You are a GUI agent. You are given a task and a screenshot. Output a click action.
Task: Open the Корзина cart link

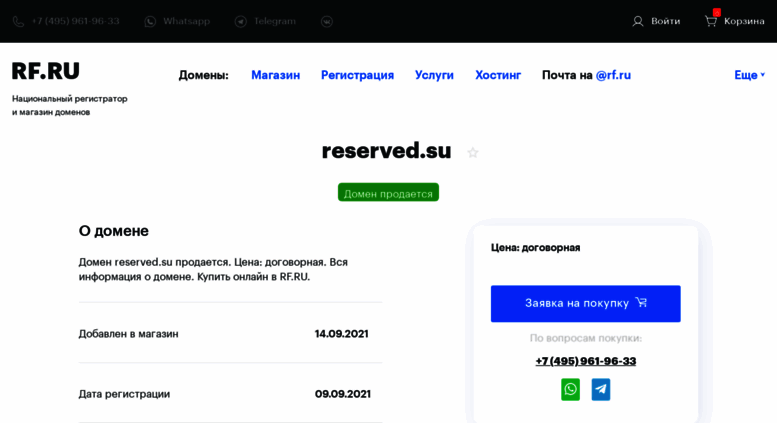(x=744, y=21)
